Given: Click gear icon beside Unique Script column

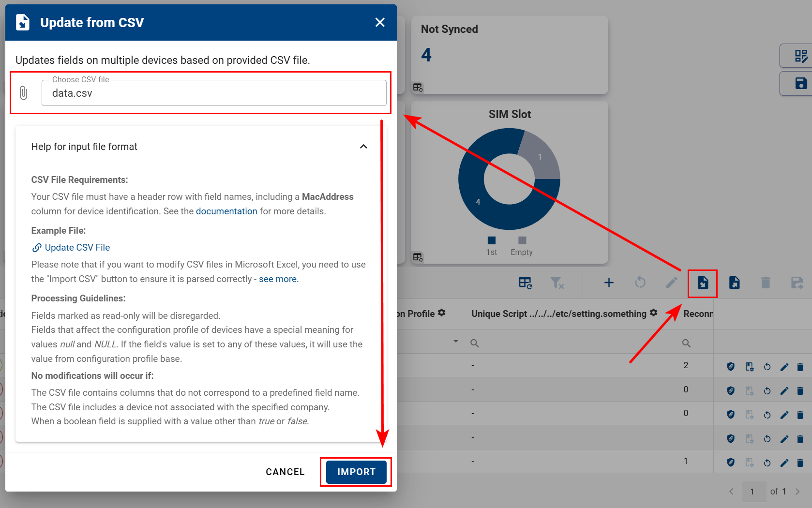Looking at the screenshot, I should coord(653,313).
